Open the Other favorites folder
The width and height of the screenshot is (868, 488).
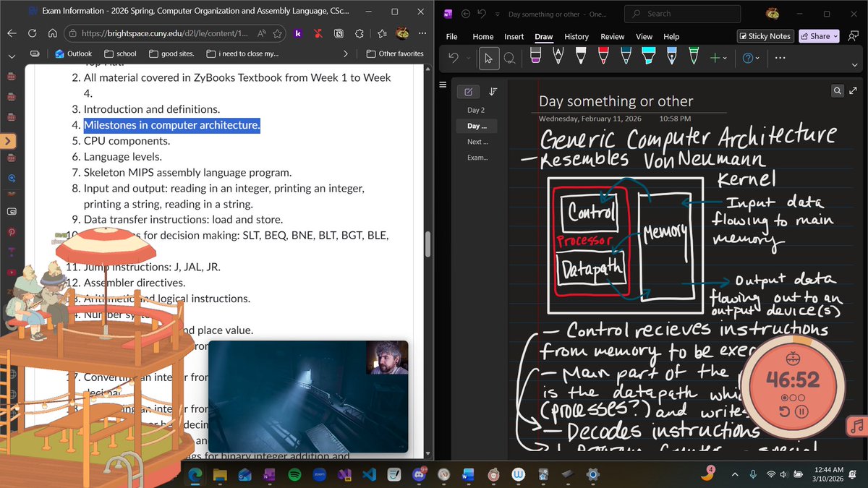click(395, 53)
